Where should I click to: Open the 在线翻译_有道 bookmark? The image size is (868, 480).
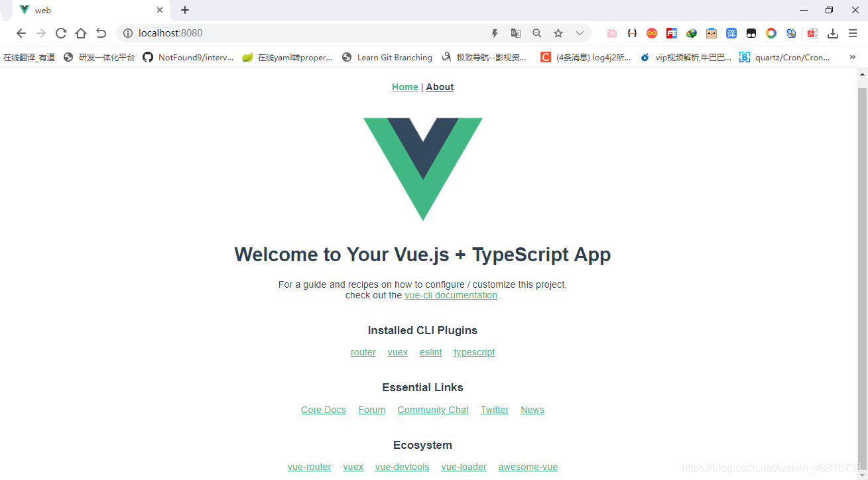coord(29,58)
